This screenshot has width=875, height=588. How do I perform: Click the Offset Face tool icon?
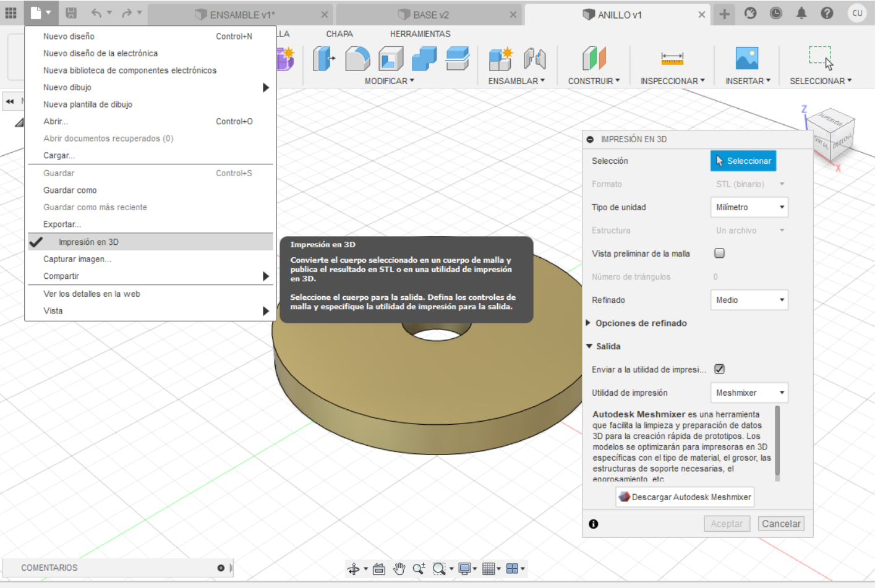(x=458, y=59)
